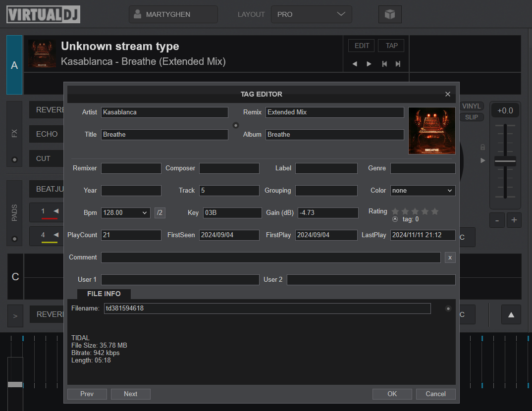Viewport: 532px width, 411px height.
Task: Click the Cancel button
Action: [435, 394]
